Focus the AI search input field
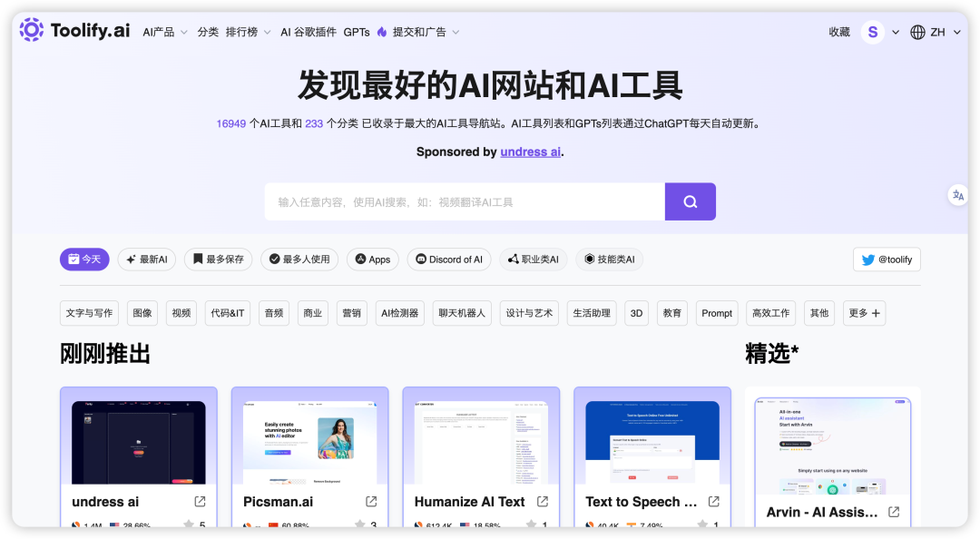 tap(465, 201)
